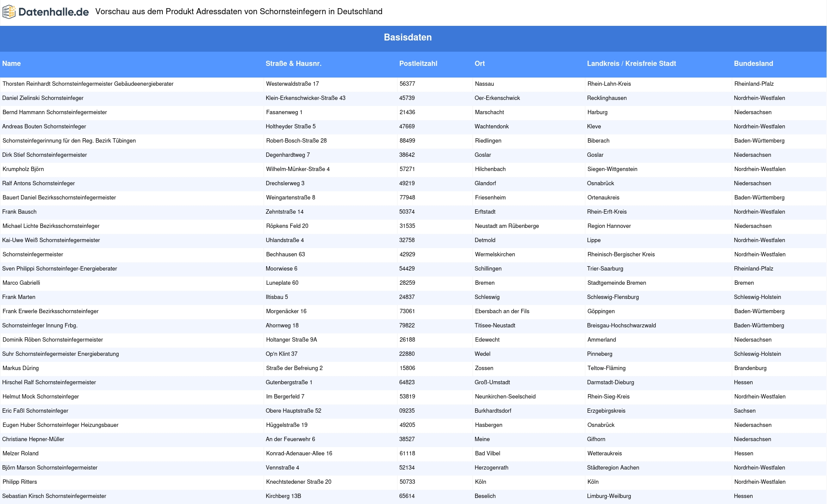
Task: Select Daniel Zielinski Schornsteinfeger name cell
Action: click(x=43, y=98)
